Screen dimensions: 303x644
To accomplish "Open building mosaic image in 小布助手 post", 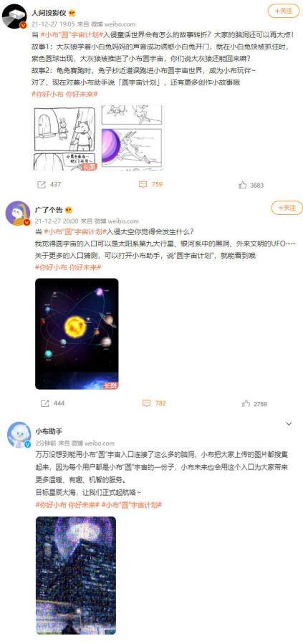I will 75,575.
